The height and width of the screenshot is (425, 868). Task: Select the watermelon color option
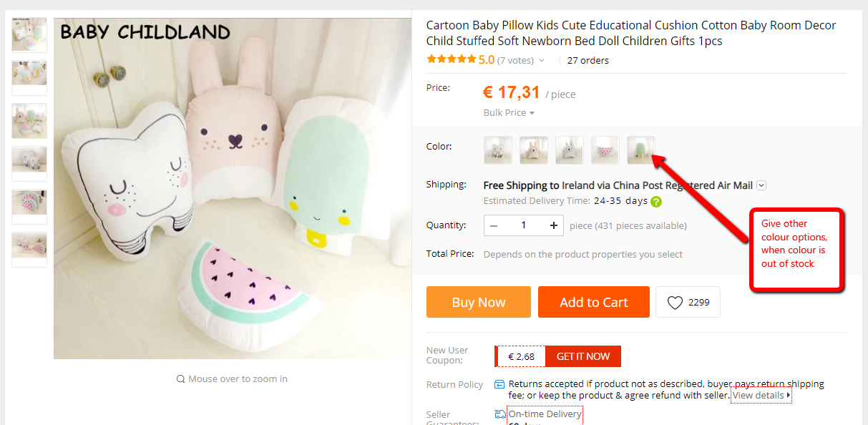[x=605, y=150]
